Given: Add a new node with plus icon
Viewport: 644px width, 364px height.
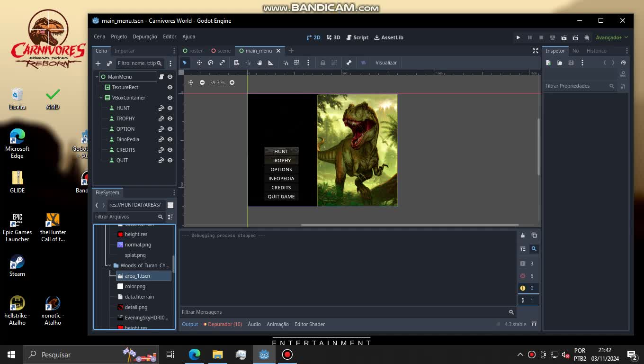Looking at the screenshot, I should pyautogui.click(x=98, y=63).
